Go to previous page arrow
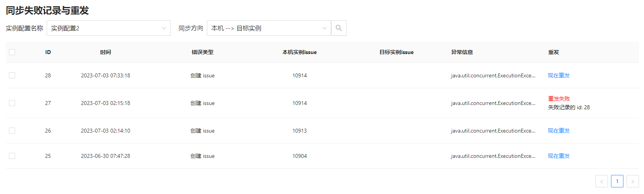The height and width of the screenshot is (194, 644). [601, 181]
